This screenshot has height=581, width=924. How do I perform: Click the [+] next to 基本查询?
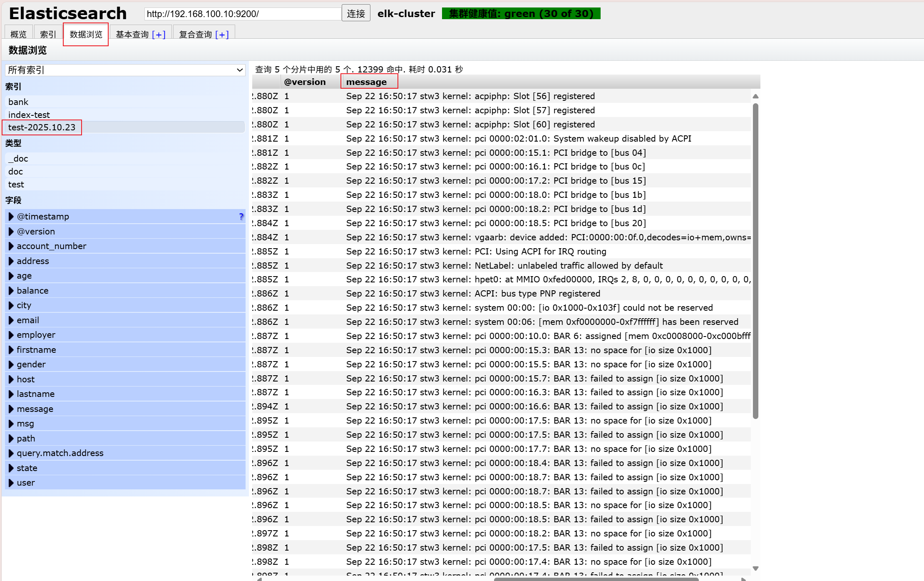(x=159, y=35)
